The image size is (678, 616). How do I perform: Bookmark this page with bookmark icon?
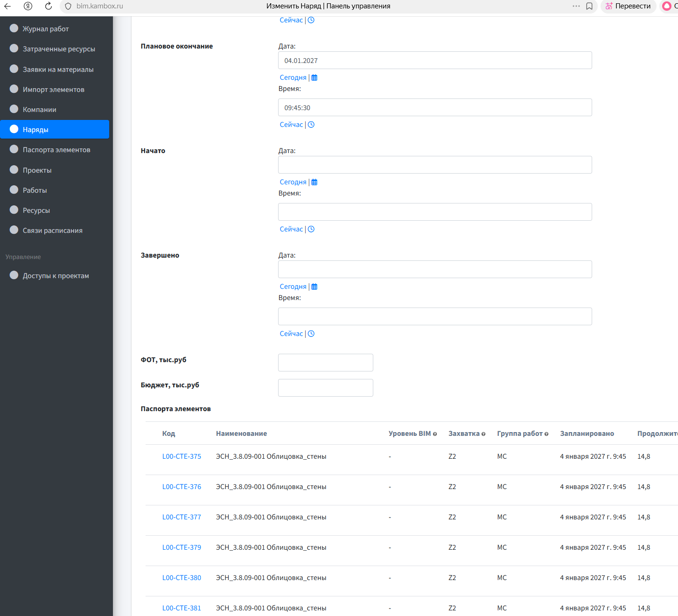point(589,6)
